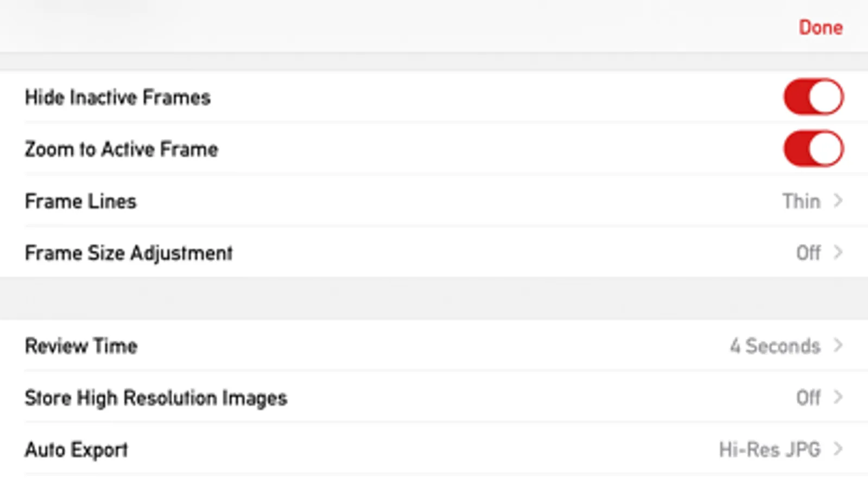
Task: Expand the Auto Export chevron
Action: [x=838, y=449]
